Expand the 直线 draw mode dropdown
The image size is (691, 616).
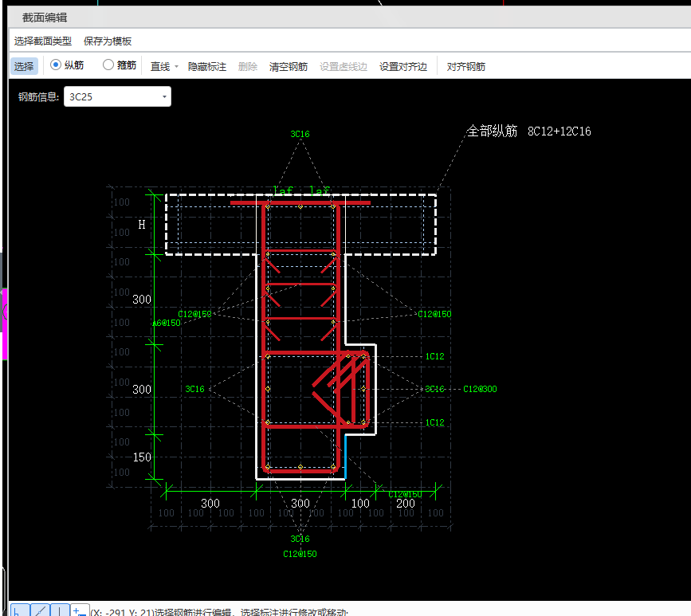point(176,66)
